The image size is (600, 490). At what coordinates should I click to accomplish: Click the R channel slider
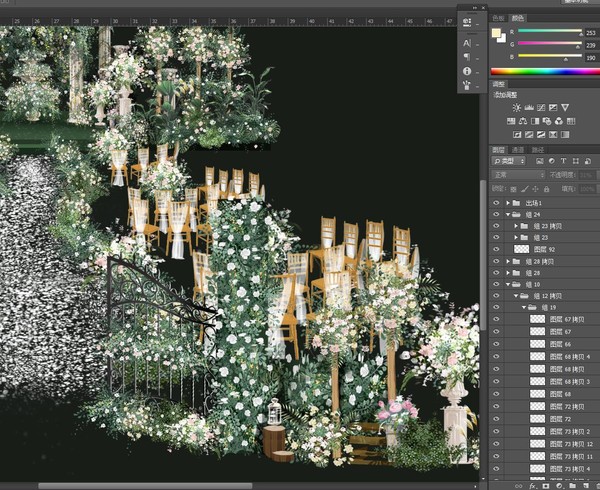(550, 31)
